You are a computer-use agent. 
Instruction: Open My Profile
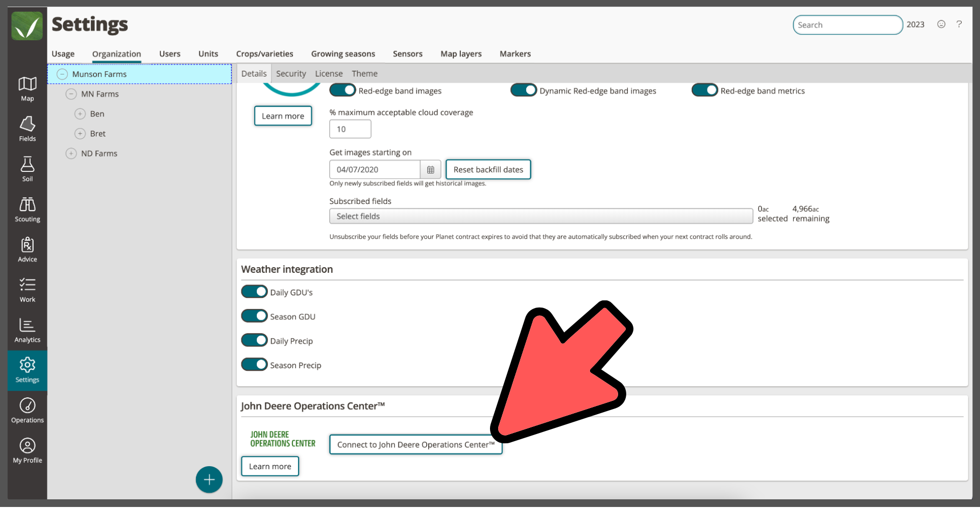click(x=27, y=451)
